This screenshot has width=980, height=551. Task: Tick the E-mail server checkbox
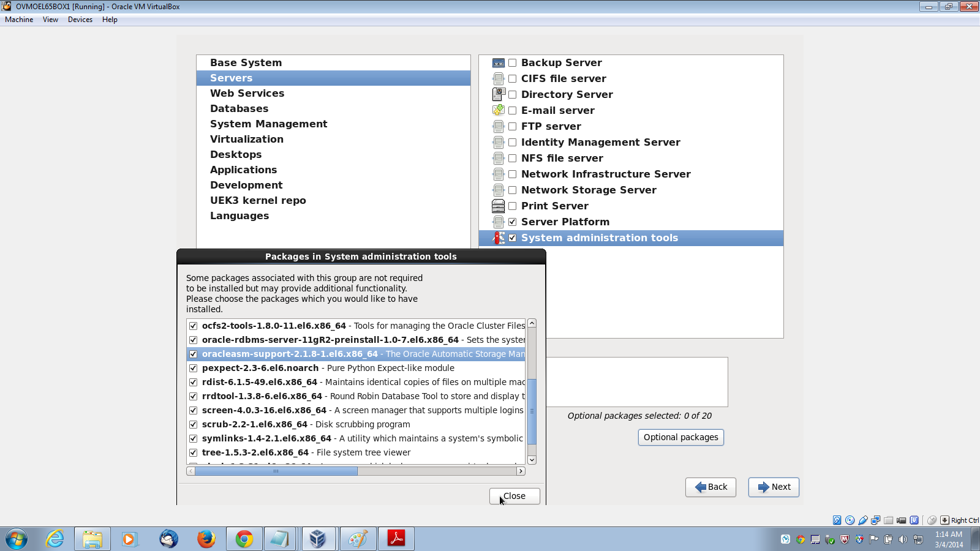(x=513, y=110)
